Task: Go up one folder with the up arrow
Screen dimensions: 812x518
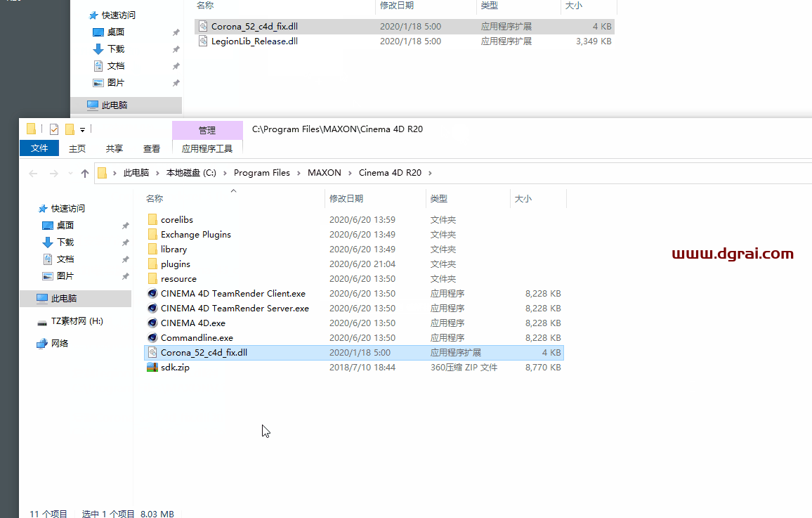Action: click(x=85, y=173)
